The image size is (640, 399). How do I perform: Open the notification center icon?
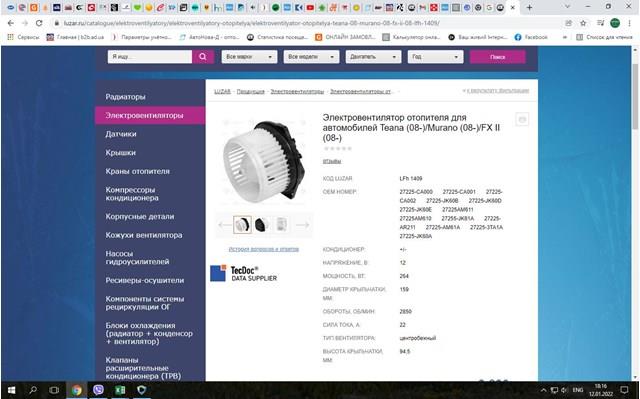point(624,390)
